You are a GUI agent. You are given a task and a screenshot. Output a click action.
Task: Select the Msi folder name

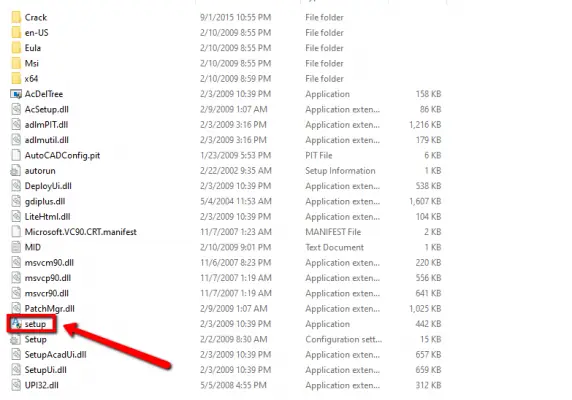coord(31,63)
